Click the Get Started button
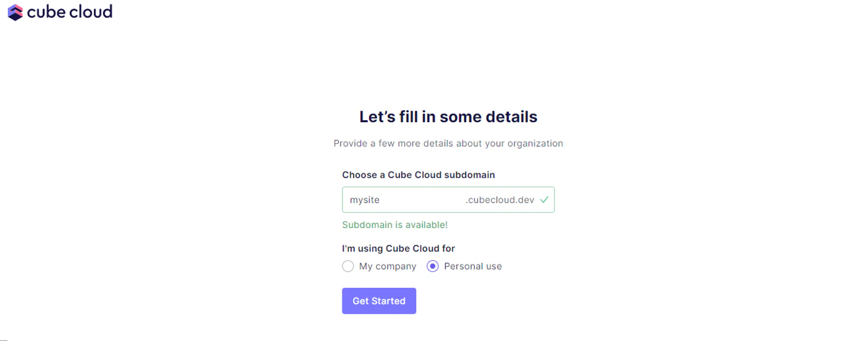 click(379, 301)
